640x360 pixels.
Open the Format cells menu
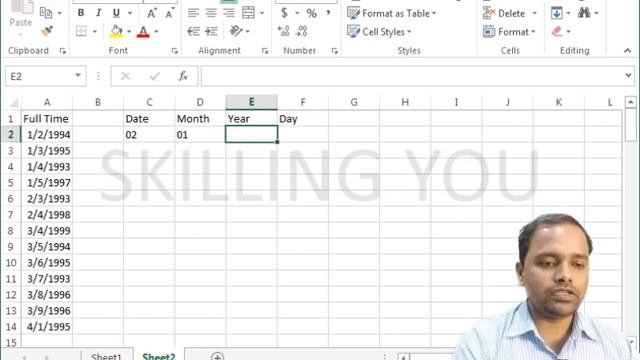[x=509, y=31]
